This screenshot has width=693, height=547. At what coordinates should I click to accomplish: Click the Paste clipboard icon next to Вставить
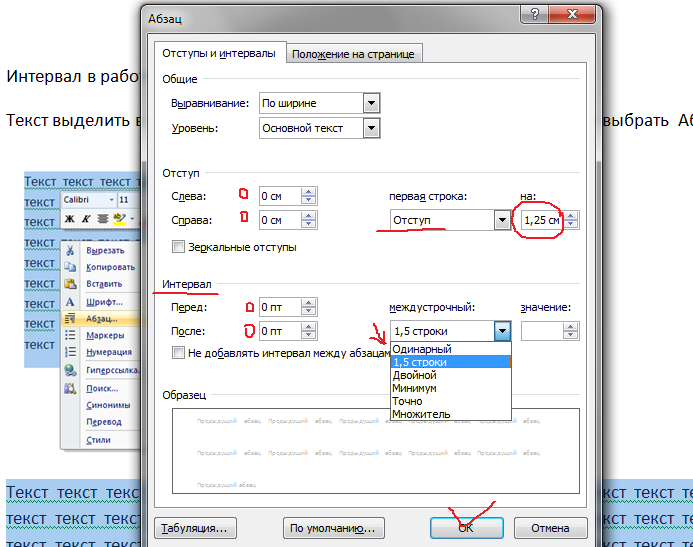pyautogui.click(x=70, y=284)
